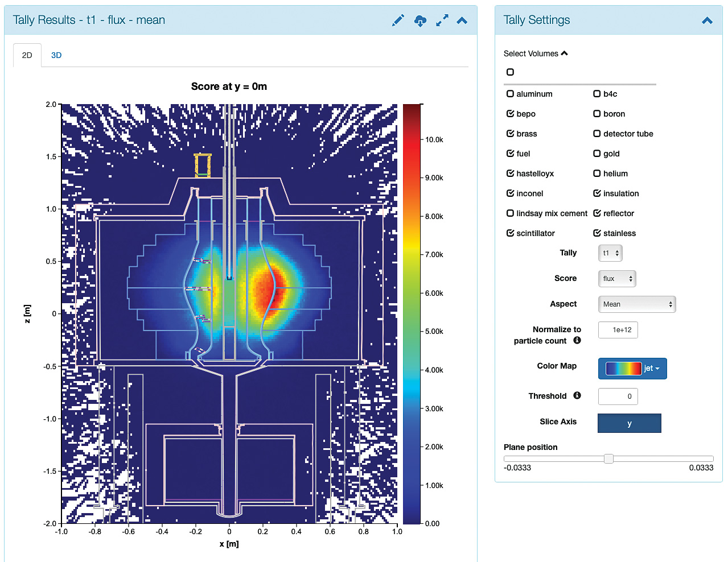
Task: Collapse the Tally Settings panel
Action: (x=707, y=21)
